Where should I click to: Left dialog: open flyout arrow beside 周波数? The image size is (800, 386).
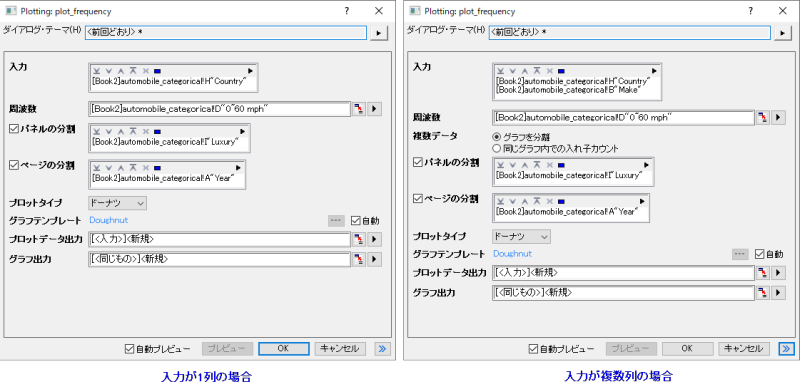pos(375,109)
